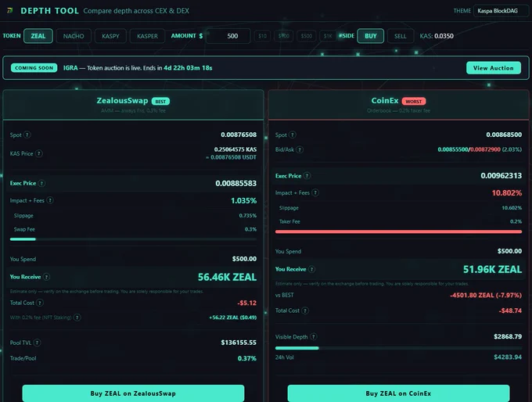Viewport: 532px width, 402px height.
Task: Open help icon beside NFT Staking fee row
Action: click(77, 318)
